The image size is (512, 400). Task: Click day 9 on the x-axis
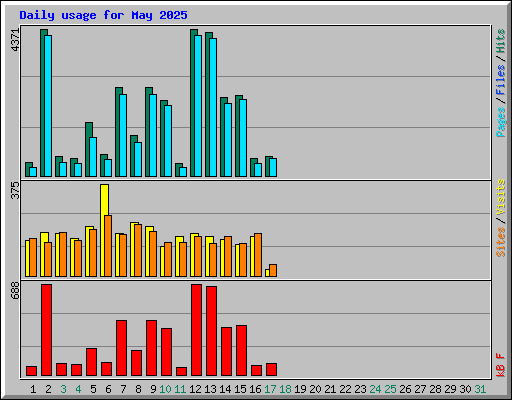pyautogui.click(x=153, y=389)
